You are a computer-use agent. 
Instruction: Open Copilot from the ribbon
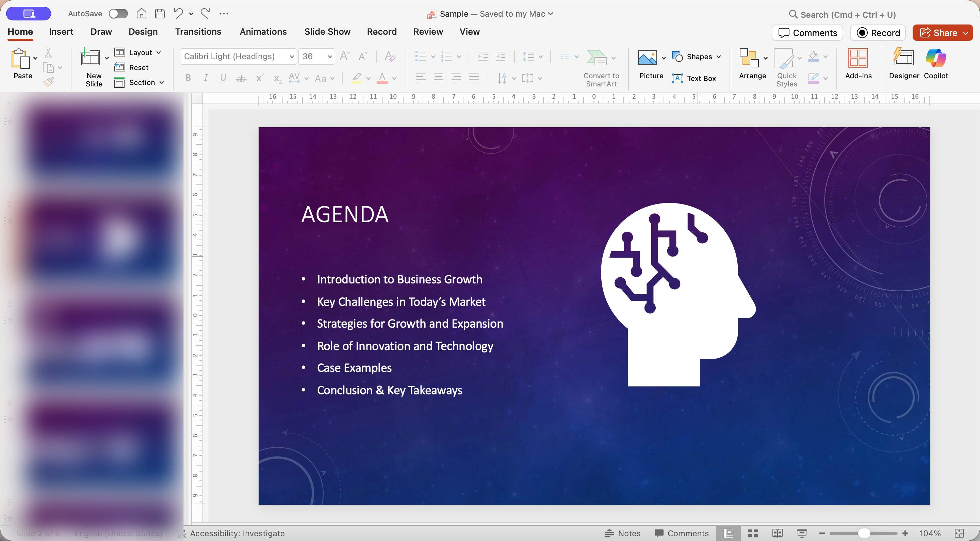(x=935, y=58)
